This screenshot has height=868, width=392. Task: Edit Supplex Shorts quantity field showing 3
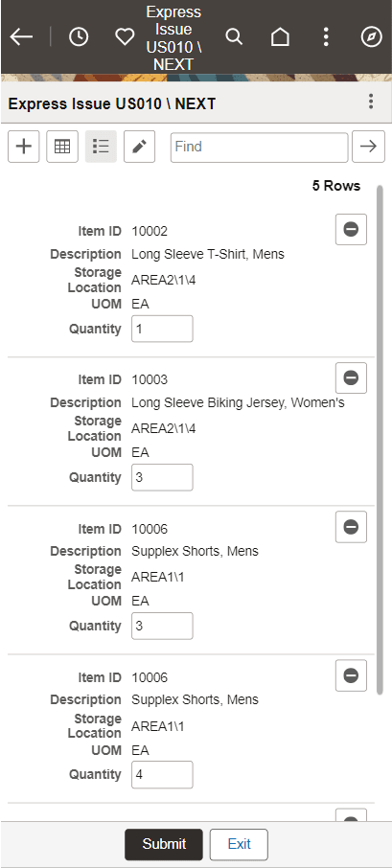[162, 626]
